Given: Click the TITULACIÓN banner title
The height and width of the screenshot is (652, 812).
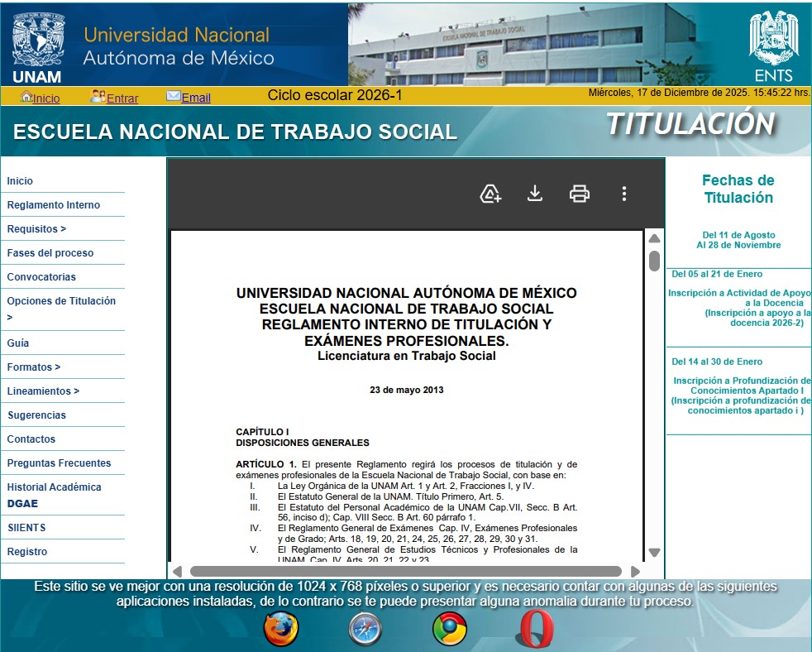Looking at the screenshot, I should pos(690,124).
